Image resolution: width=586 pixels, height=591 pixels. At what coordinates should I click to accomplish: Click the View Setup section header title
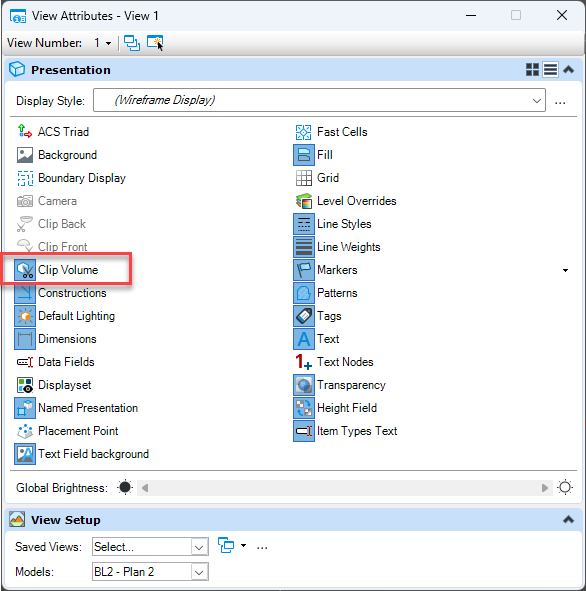[66, 520]
